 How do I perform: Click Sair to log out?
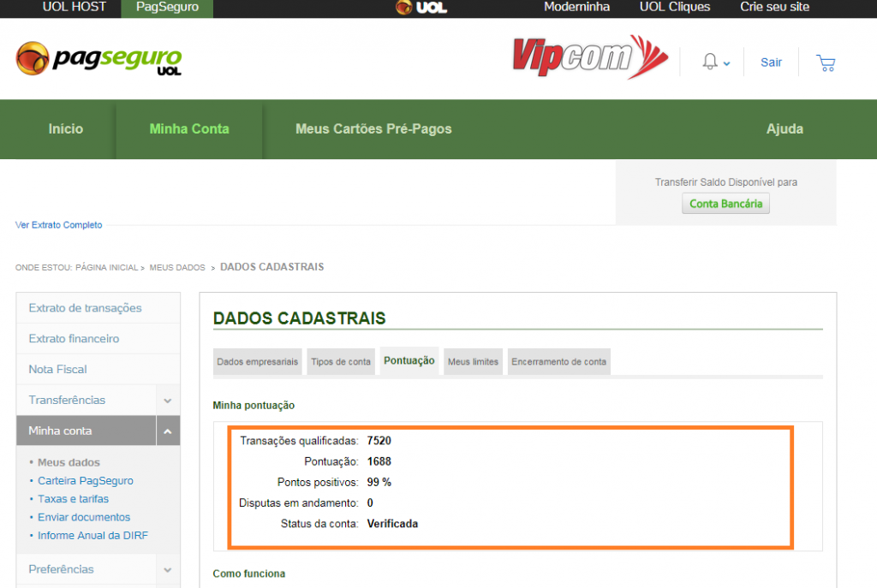coord(771,62)
